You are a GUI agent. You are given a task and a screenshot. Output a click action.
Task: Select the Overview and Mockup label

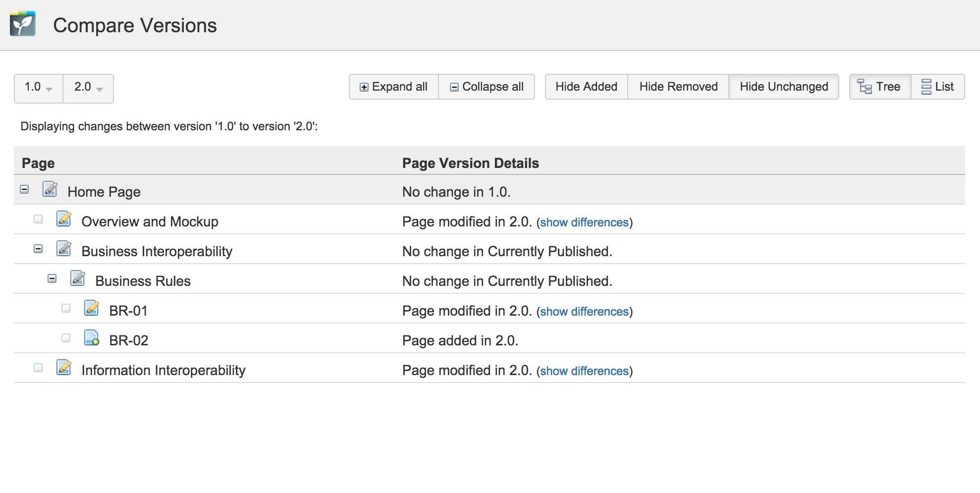click(150, 221)
